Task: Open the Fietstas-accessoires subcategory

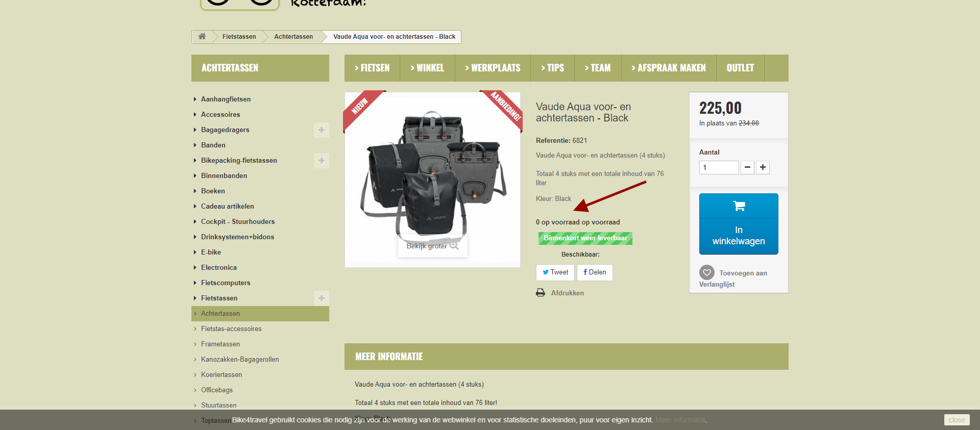Action: 231,329
